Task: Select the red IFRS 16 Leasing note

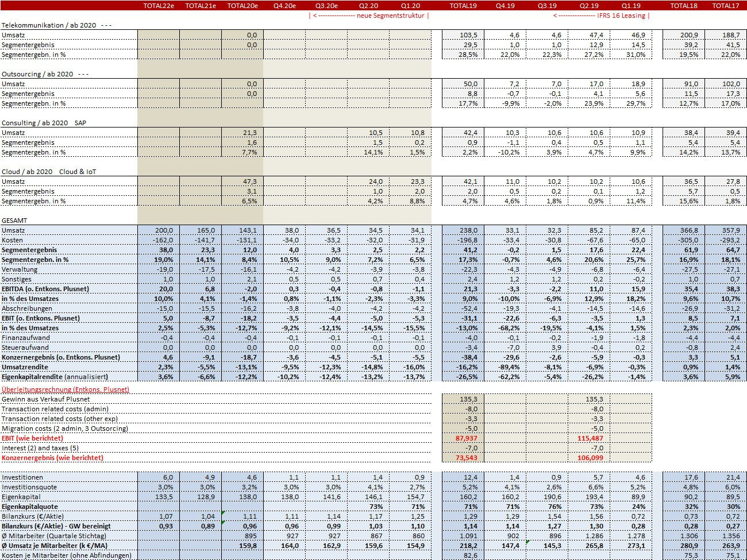Action: (x=602, y=16)
